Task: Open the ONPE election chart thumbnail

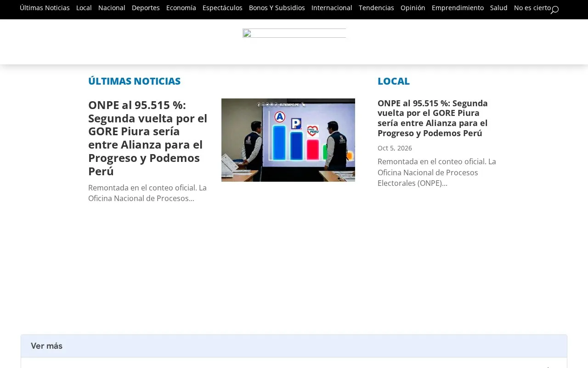Action: click(x=288, y=140)
